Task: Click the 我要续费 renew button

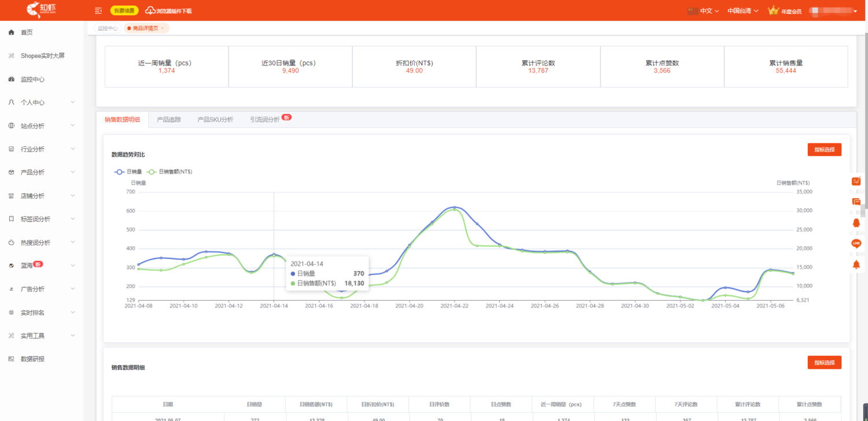Action: pyautogui.click(x=124, y=10)
